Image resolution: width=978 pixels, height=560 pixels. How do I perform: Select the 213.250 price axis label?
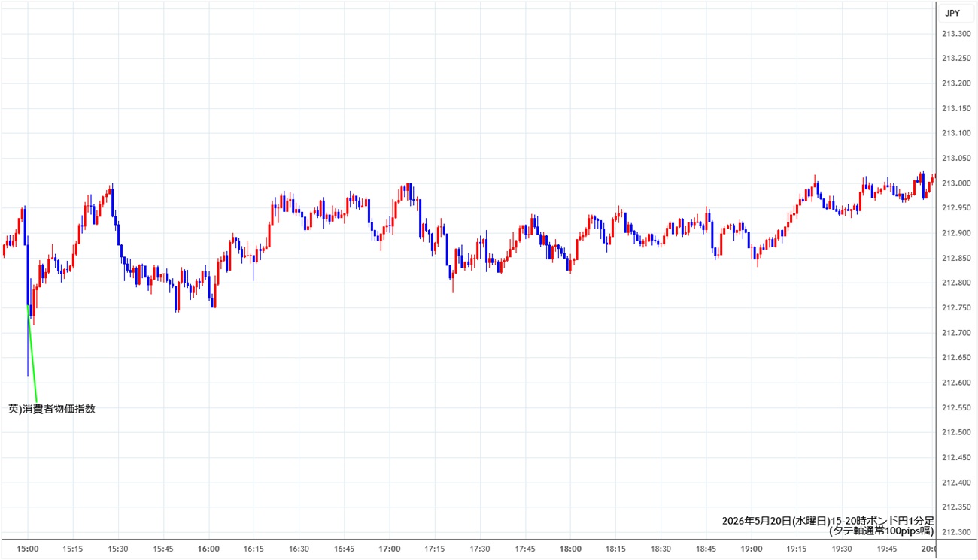[x=955, y=59]
